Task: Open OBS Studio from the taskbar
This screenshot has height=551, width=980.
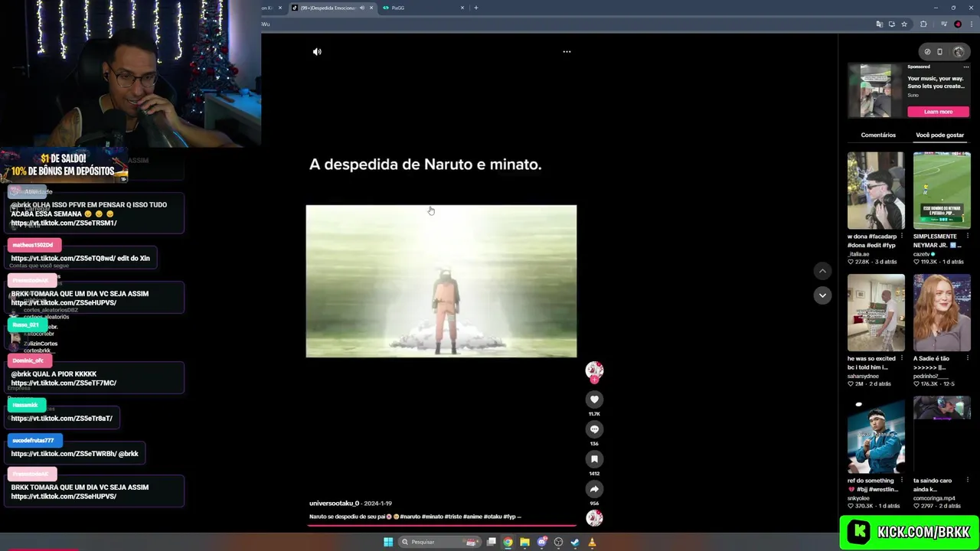Action: point(558,542)
